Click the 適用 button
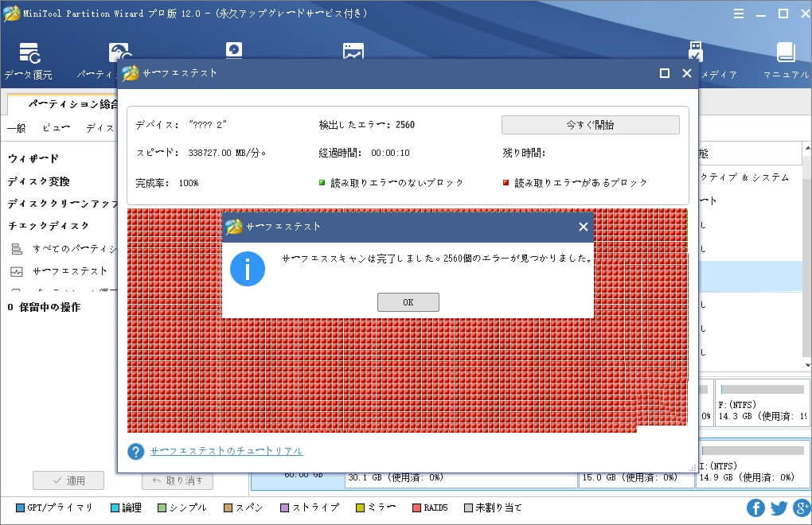The width and height of the screenshot is (812, 525). (x=68, y=480)
